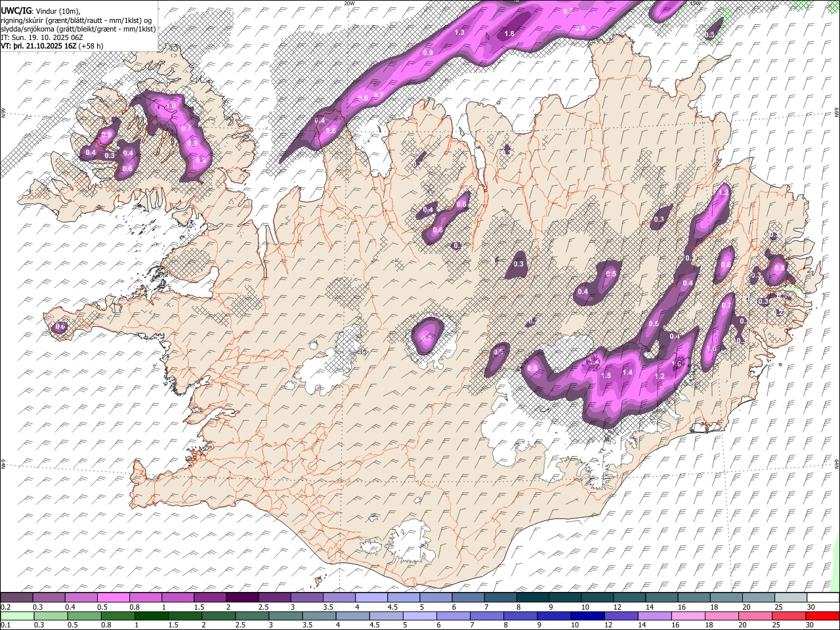Click the light lavender 4 snow legend swatch
Screen dimensions: 840x630
pyautogui.click(x=371, y=598)
